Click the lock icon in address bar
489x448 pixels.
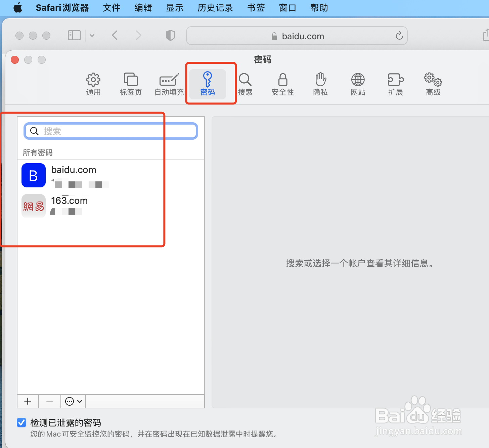pyautogui.click(x=274, y=36)
